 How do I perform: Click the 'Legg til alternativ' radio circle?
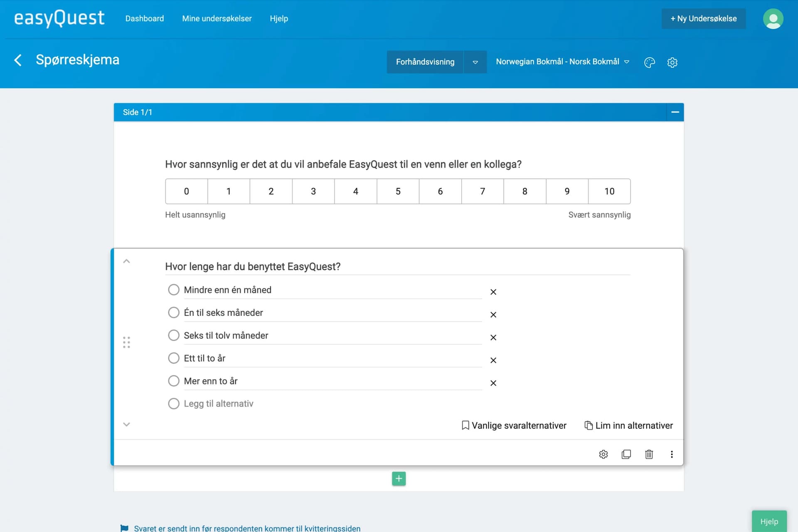pos(173,404)
